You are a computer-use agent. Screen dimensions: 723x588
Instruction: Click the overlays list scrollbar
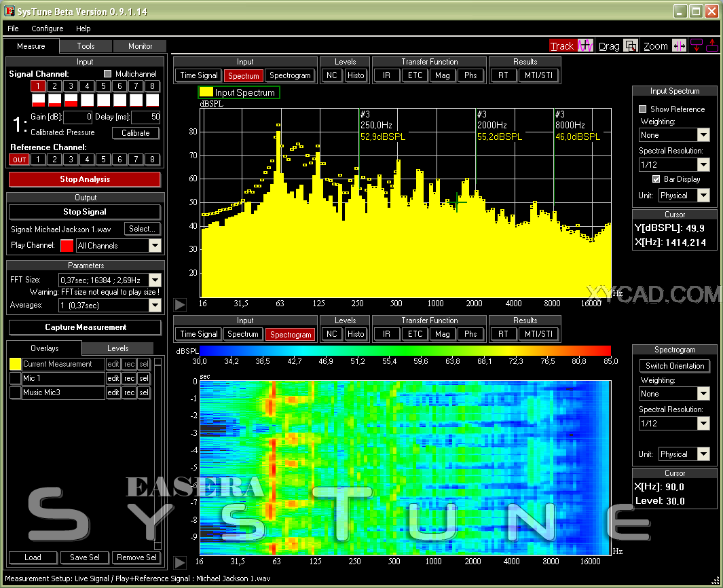click(157, 454)
